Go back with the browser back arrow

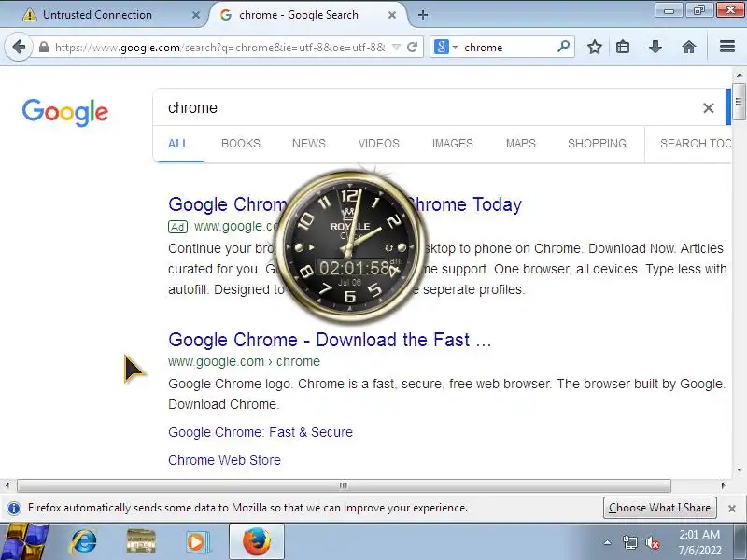(19, 48)
